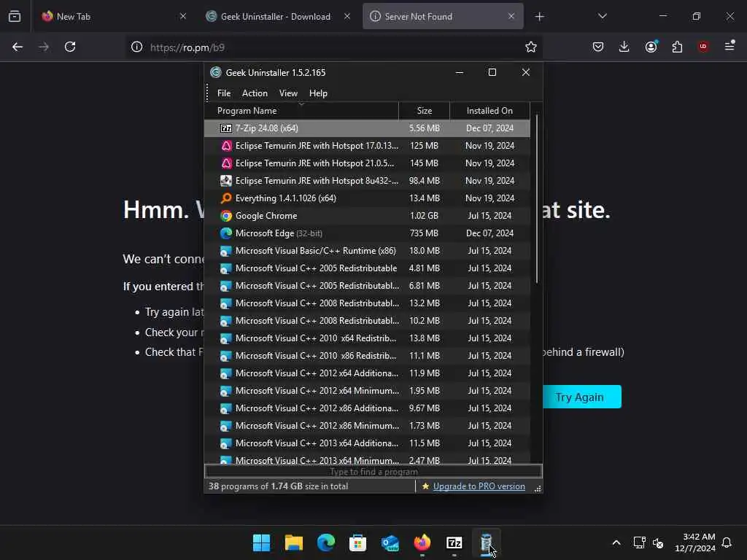Close the New Tab tab
The image size is (747, 560).
click(x=183, y=16)
